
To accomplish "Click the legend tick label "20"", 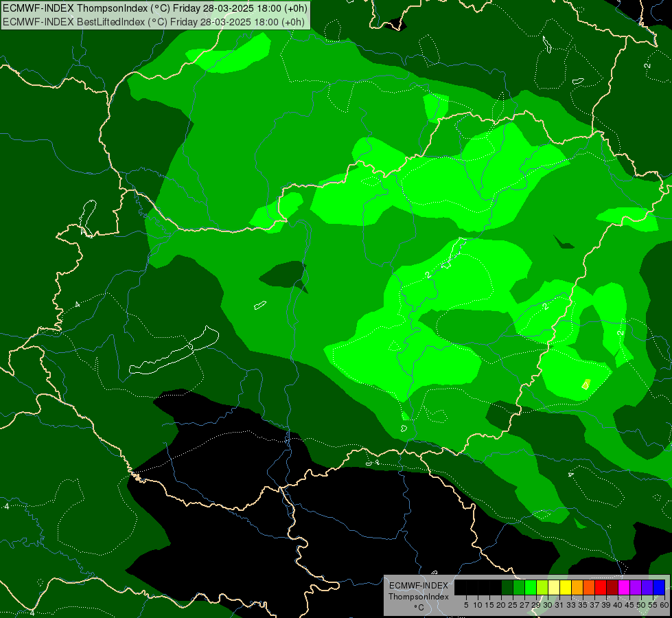I will 501,605.
